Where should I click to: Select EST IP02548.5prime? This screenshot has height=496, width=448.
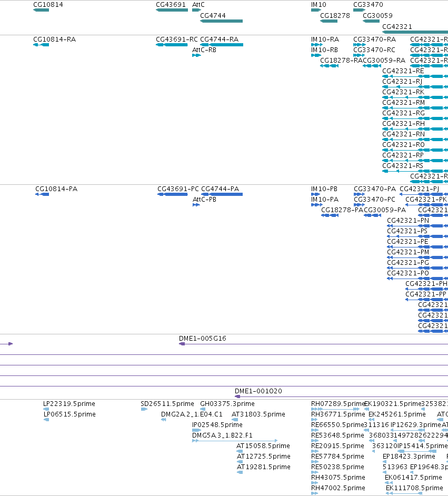(x=197, y=430)
